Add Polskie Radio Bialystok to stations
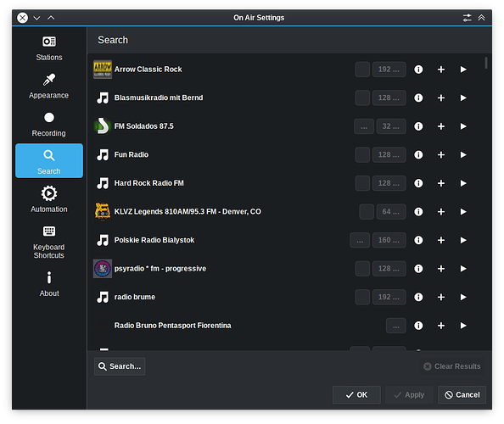This screenshot has height=424, width=504. [x=441, y=240]
